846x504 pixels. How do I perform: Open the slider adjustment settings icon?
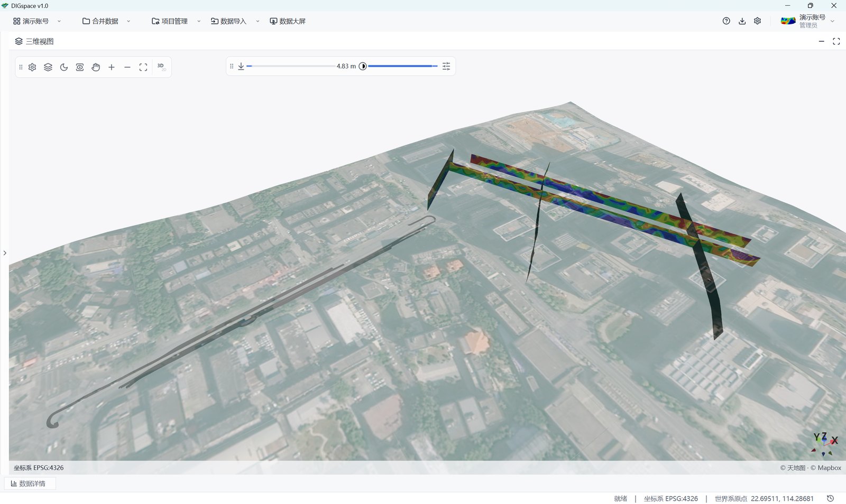446,66
